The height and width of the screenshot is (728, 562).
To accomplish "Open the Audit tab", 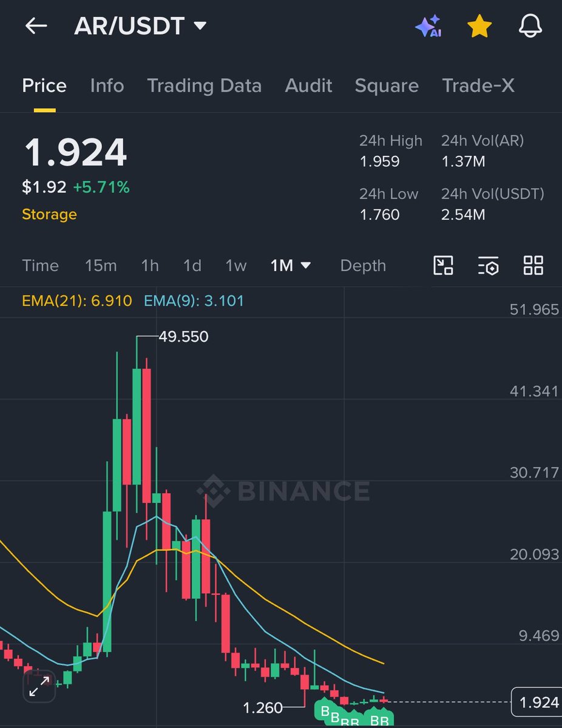I will [x=308, y=86].
